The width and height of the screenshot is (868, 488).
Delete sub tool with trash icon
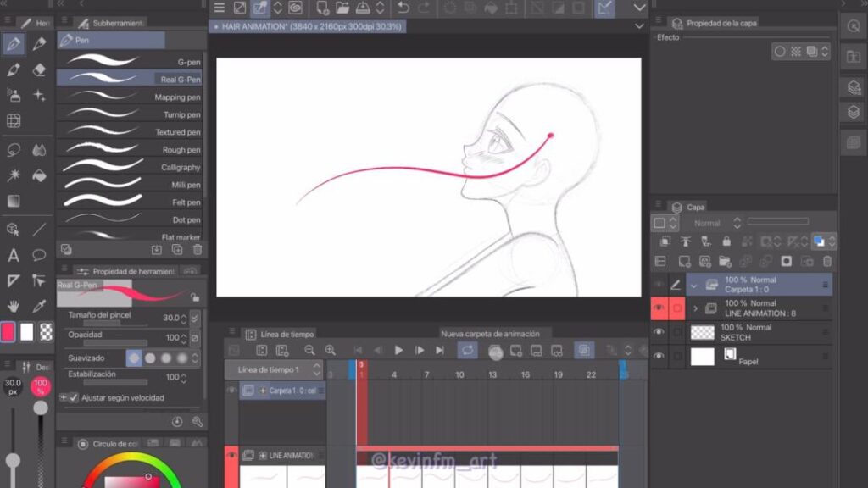pyautogui.click(x=198, y=250)
